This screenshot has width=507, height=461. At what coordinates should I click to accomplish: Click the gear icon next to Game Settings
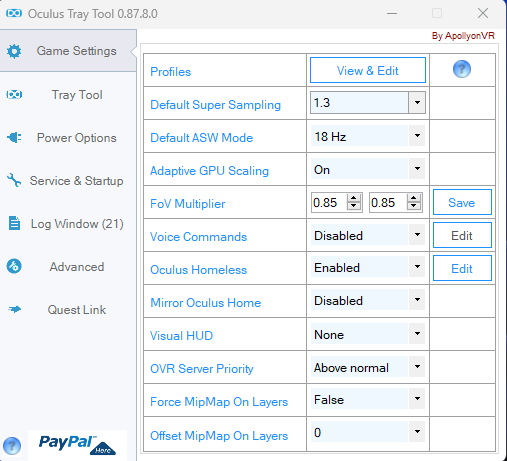click(x=14, y=51)
